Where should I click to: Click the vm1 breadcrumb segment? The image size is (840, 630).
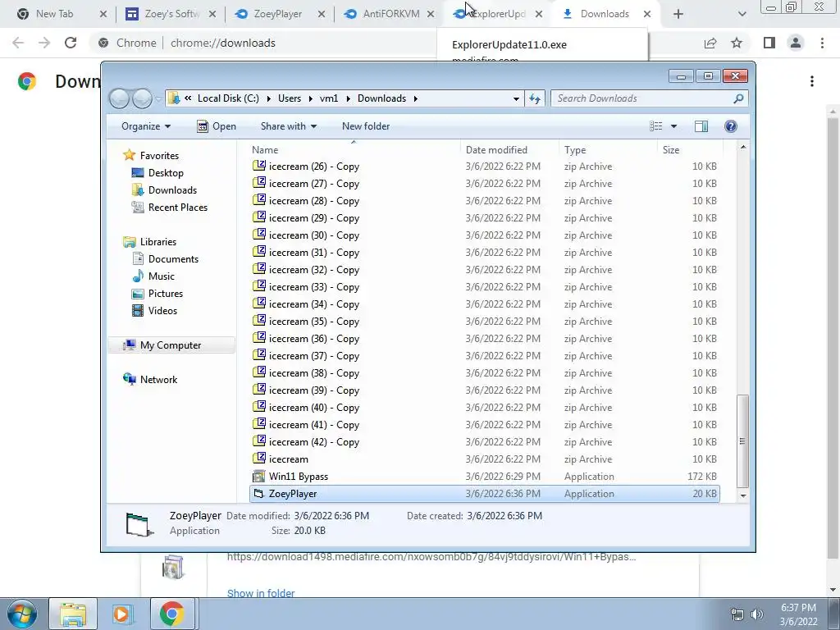[x=329, y=98]
